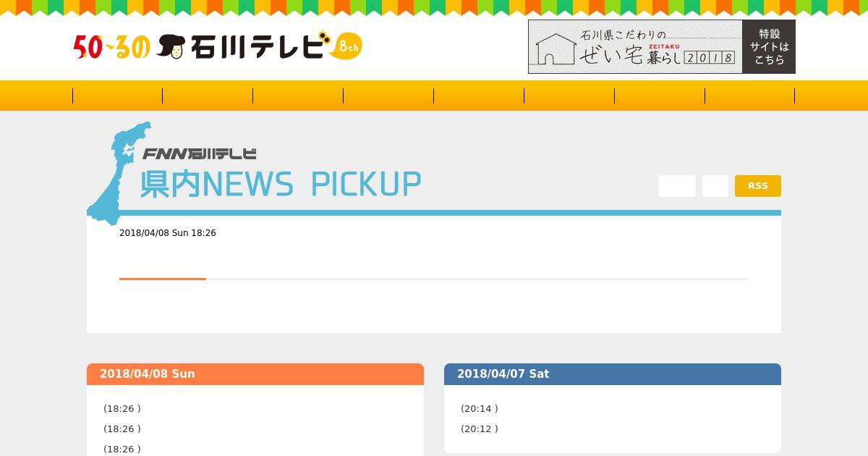Click the small blank button next to RSS
This screenshot has width=868, height=456.
(715, 186)
